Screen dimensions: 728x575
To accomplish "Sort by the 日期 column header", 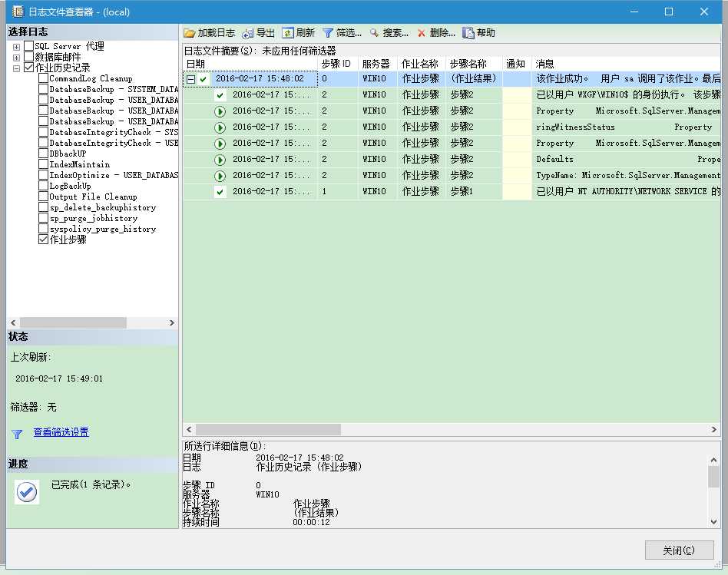I will [x=250, y=64].
